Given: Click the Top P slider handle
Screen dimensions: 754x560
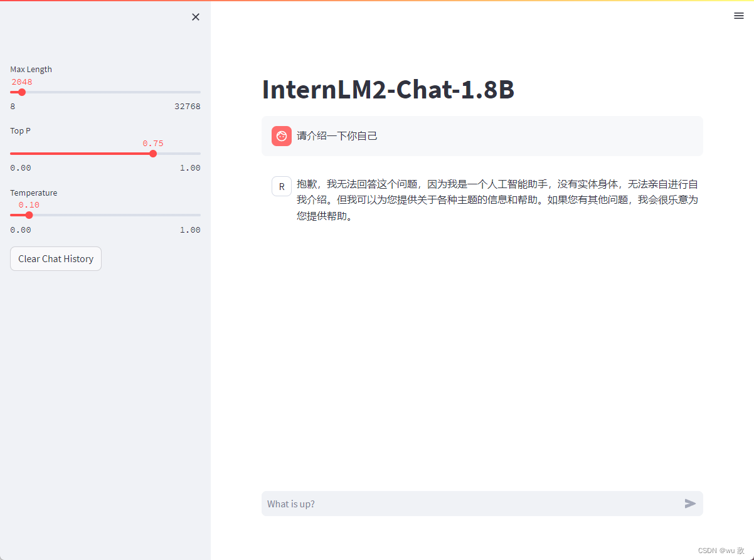Looking at the screenshot, I should click(153, 154).
